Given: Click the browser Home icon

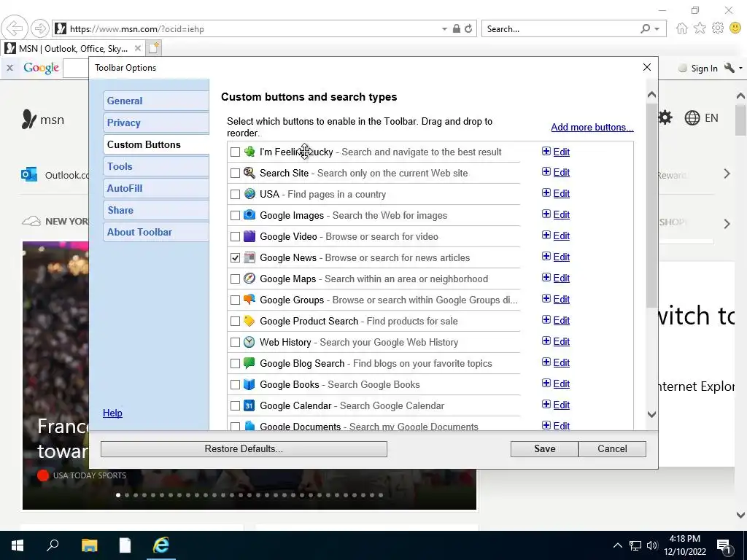Looking at the screenshot, I should 682,28.
